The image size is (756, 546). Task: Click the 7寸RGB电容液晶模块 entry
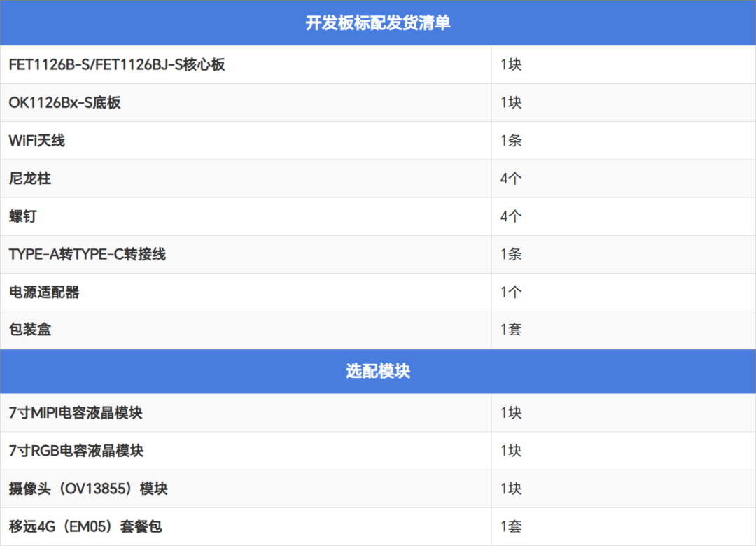76,451
